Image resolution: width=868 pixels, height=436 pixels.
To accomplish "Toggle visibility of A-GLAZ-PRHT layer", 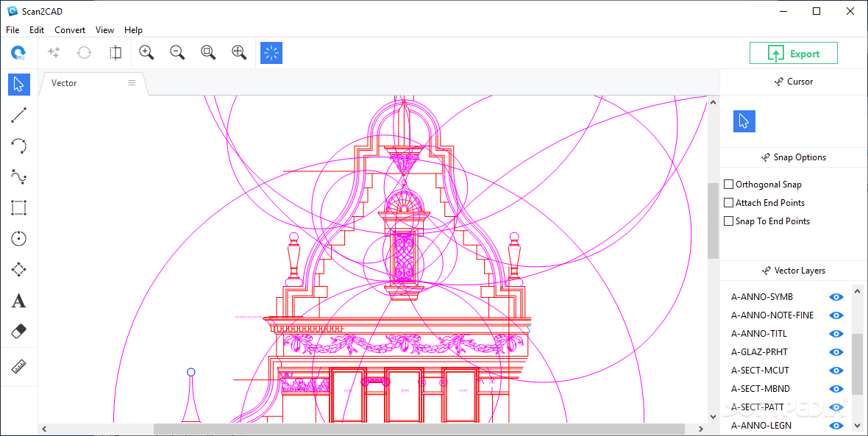I will [x=836, y=351].
